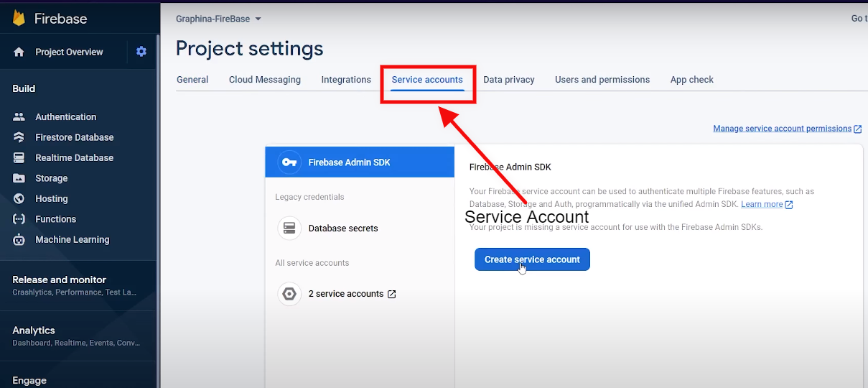
Task: Click the Authentication people icon
Action: (19, 116)
